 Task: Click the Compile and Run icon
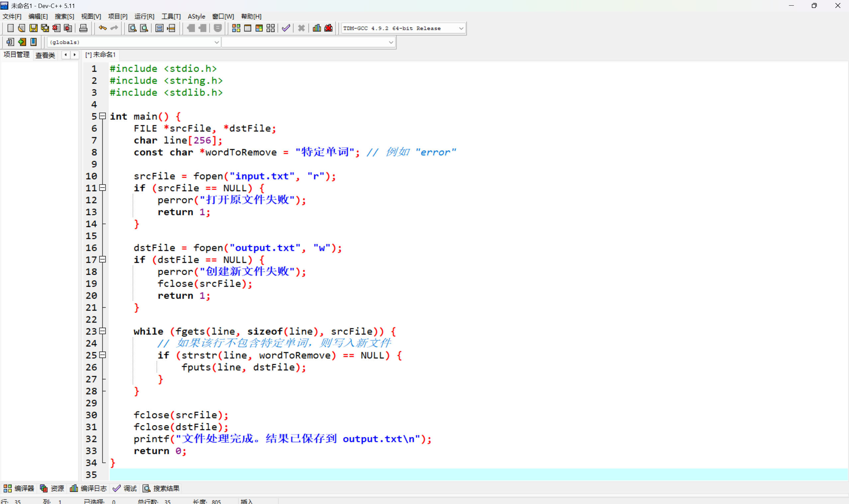[259, 28]
